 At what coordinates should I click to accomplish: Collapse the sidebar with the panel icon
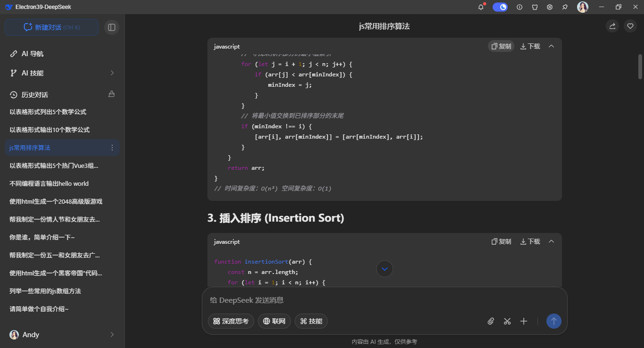(x=111, y=27)
